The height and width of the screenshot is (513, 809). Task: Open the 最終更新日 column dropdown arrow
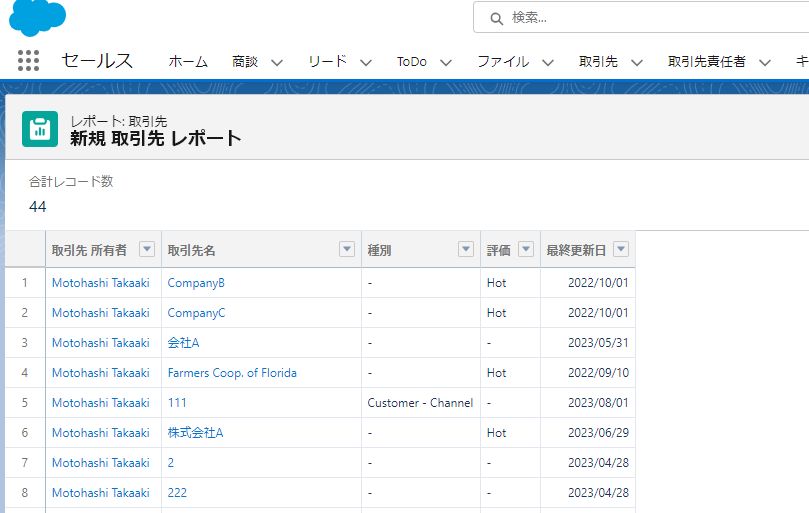pyautogui.click(x=621, y=249)
